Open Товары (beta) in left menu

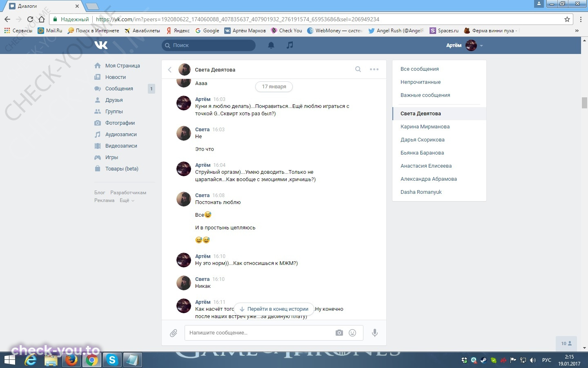point(122,168)
